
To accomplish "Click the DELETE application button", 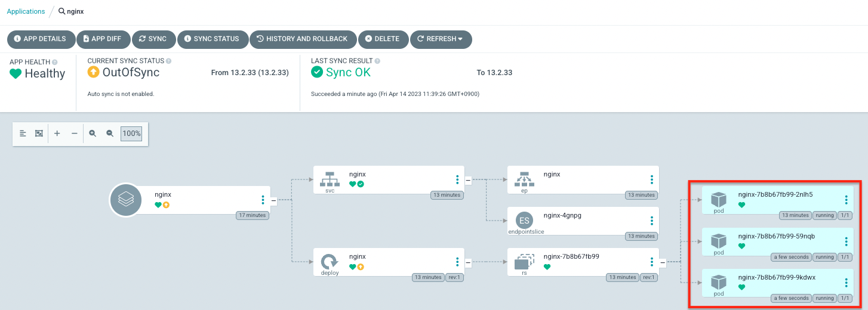I will [x=383, y=39].
